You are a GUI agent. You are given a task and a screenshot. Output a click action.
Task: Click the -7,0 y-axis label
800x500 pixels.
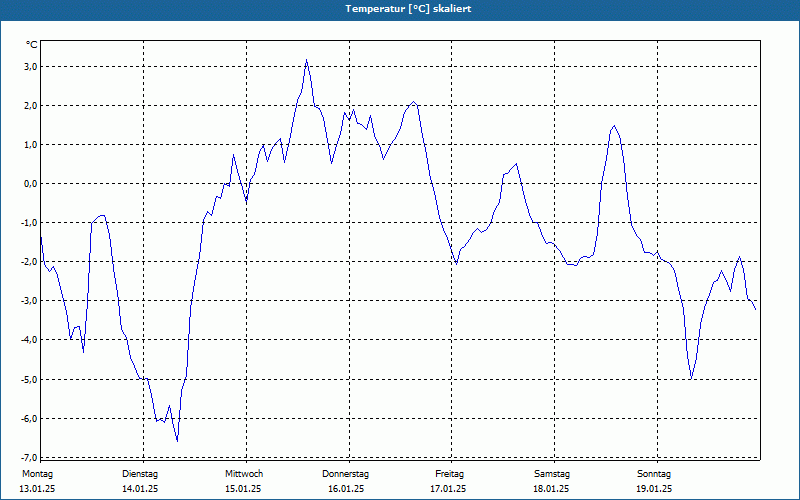(30, 457)
